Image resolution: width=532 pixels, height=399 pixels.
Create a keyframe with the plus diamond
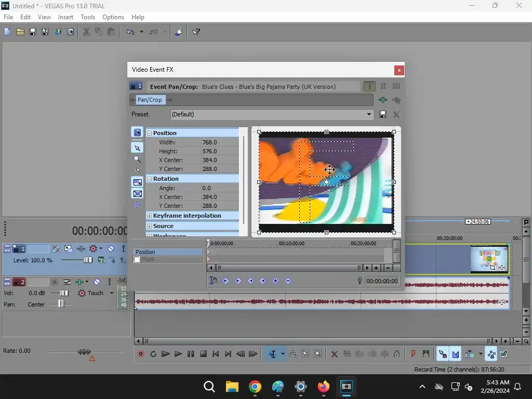(275, 281)
